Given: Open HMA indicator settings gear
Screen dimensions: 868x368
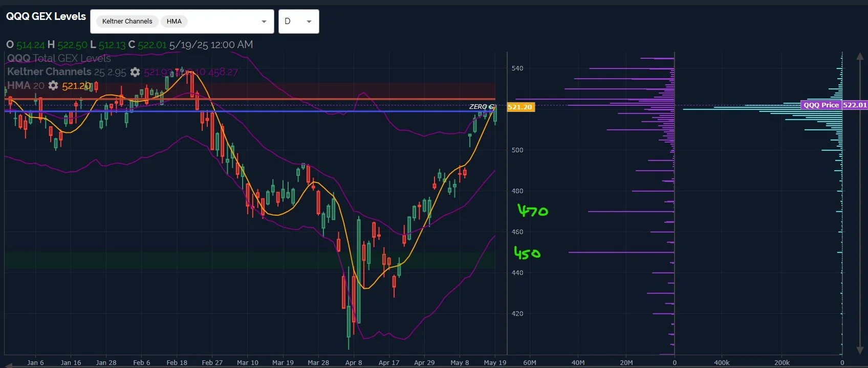Looking at the screenshot, I should click(53, 85).
